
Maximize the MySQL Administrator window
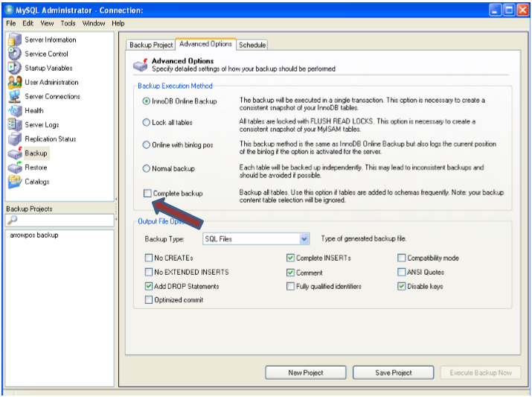[x=509, y=10]
